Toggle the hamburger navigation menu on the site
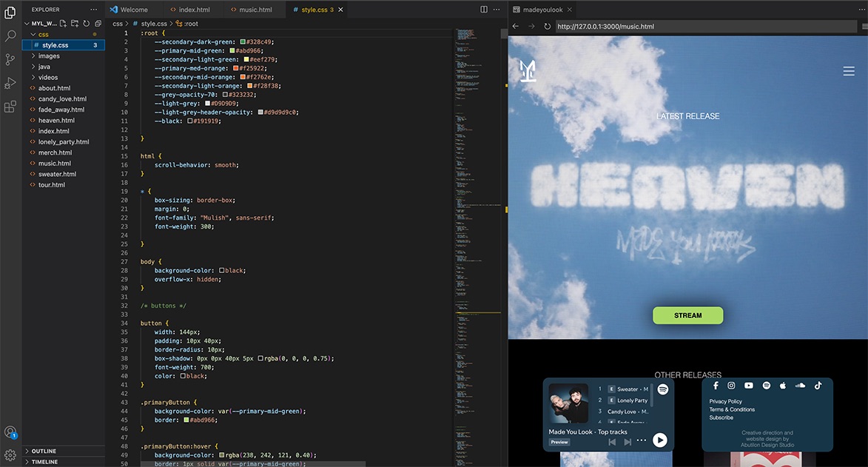The image size is (868, 467). point(849,72)
